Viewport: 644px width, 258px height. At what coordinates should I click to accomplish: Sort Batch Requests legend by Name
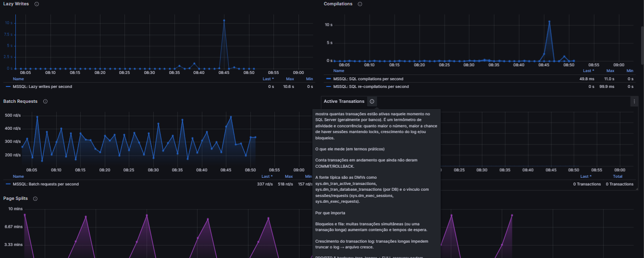[x=18, y=176]
